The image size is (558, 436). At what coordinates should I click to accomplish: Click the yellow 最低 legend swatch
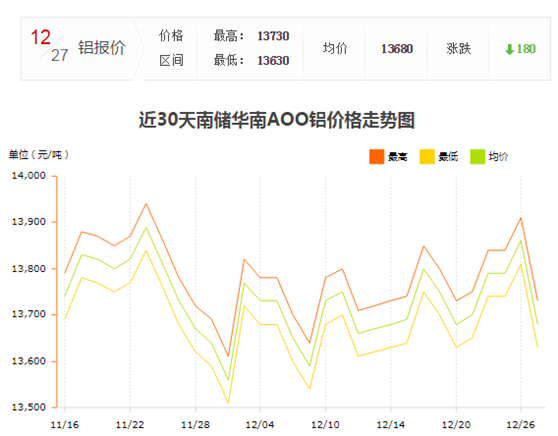coord(427,157)
